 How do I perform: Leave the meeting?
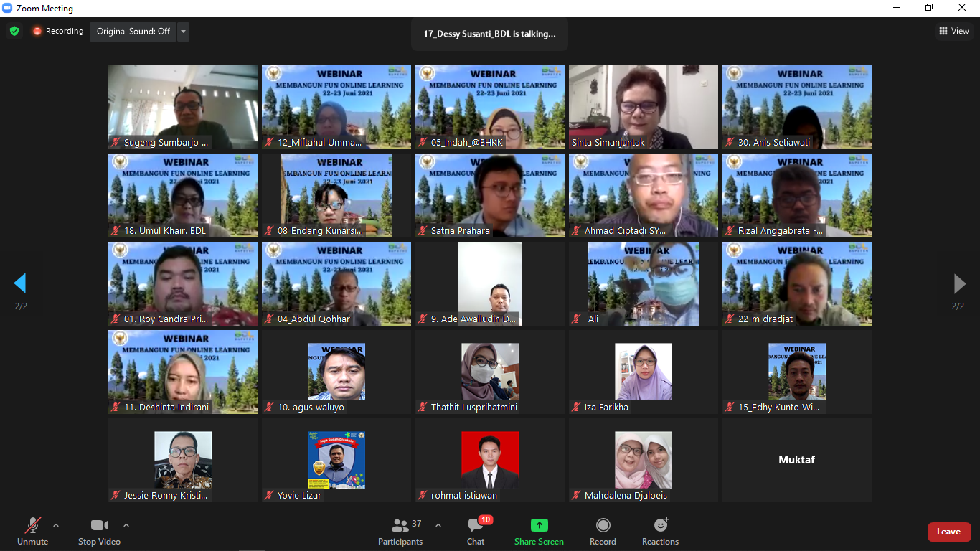point(949,532)
